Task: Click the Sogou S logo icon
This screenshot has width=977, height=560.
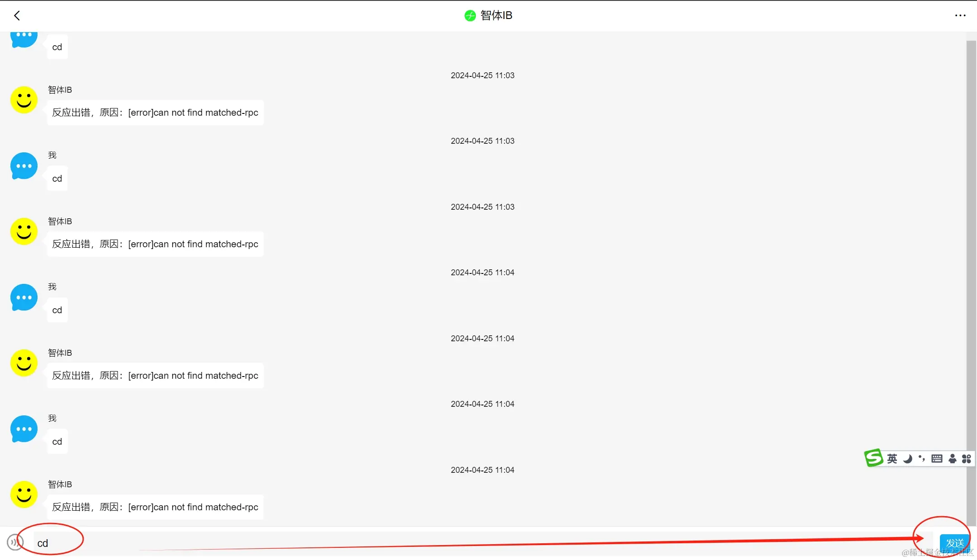Action: (873, 458)
